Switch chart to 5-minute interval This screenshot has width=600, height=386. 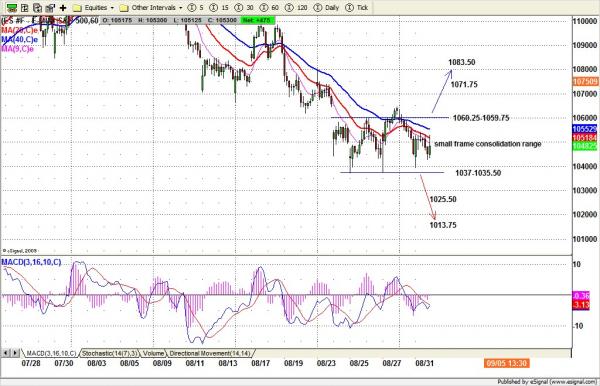(196, 8)
